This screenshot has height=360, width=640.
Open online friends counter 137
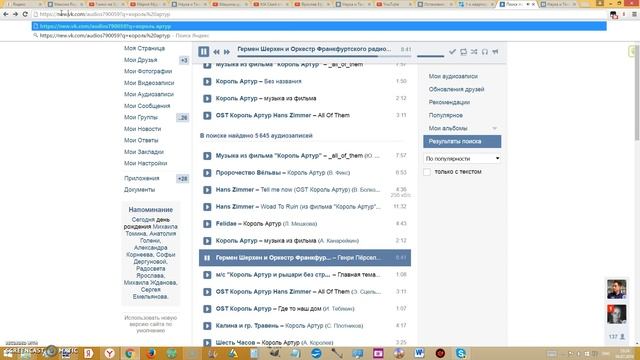[x=617, y=337]
